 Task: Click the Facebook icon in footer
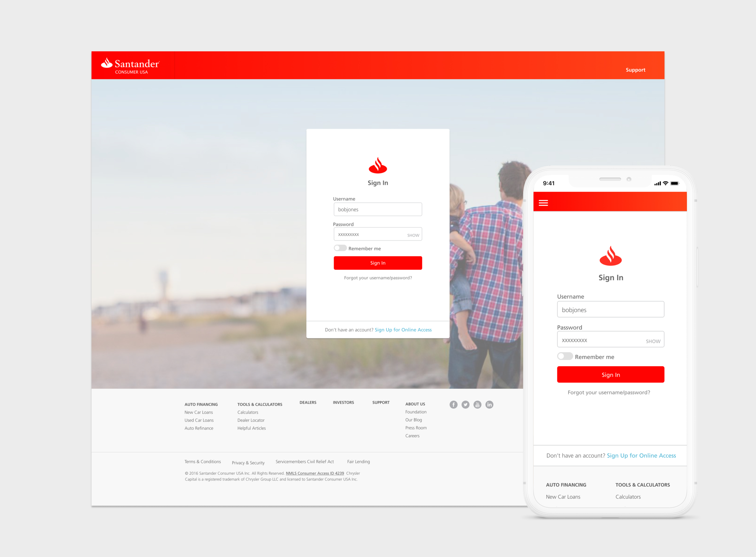[x=453, y=405]
